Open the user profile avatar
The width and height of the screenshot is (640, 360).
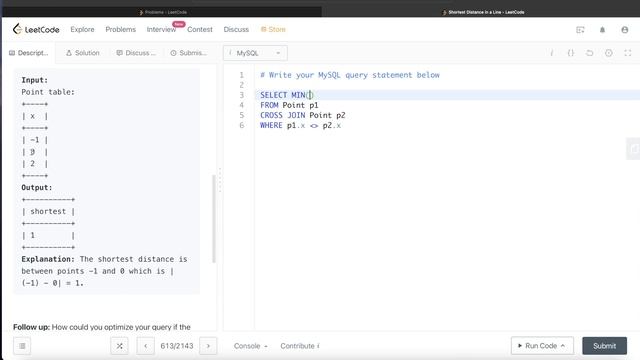[624, 30]
